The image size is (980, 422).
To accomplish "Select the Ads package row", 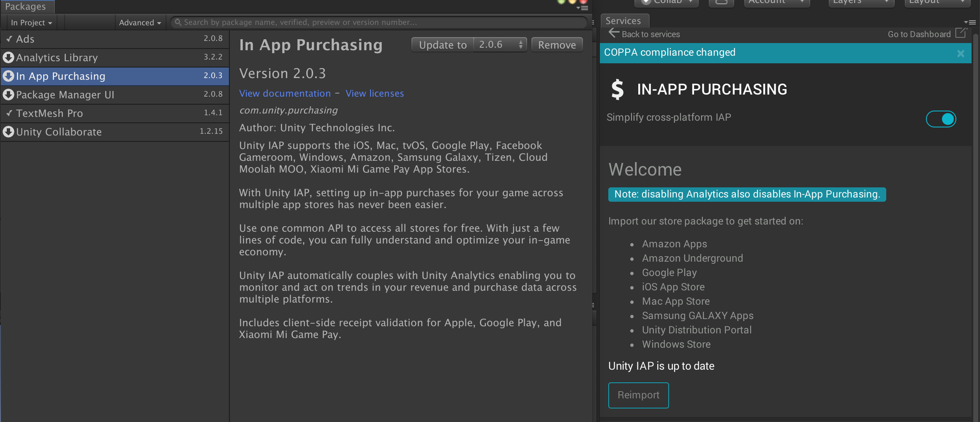I will coord(114,39).
